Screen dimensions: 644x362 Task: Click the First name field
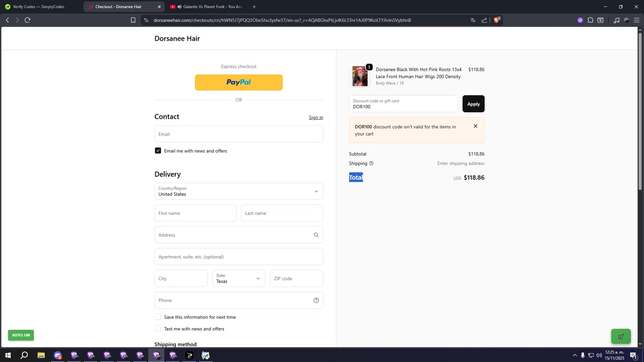(x=195, y=213)
